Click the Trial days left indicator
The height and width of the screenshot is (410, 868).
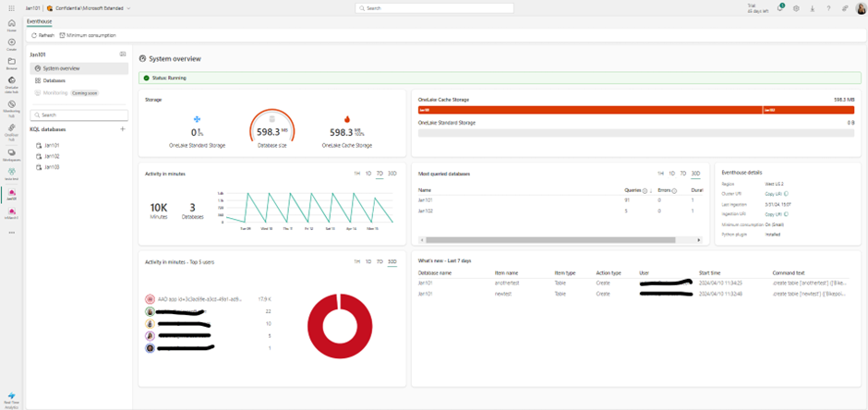pos(758,8)
